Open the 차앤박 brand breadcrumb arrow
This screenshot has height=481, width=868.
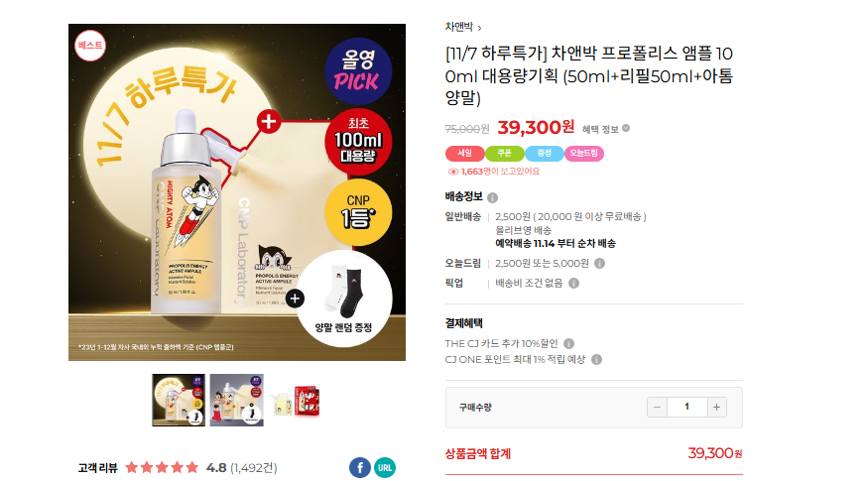pos(479,28)
